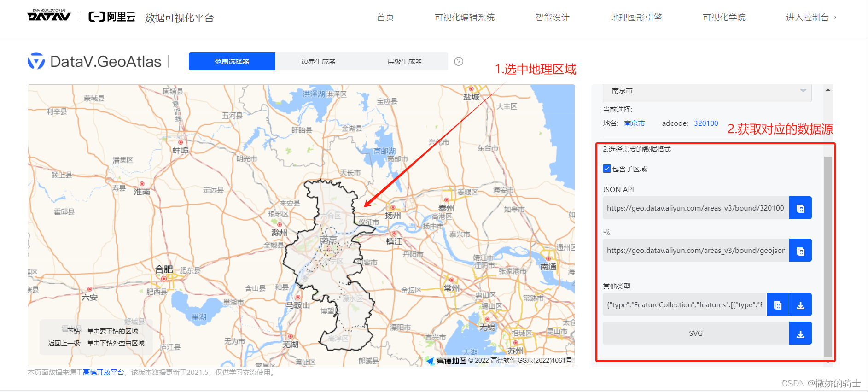Click 南通 city label on the map
The image size is (868, 392).
[548, 267]
